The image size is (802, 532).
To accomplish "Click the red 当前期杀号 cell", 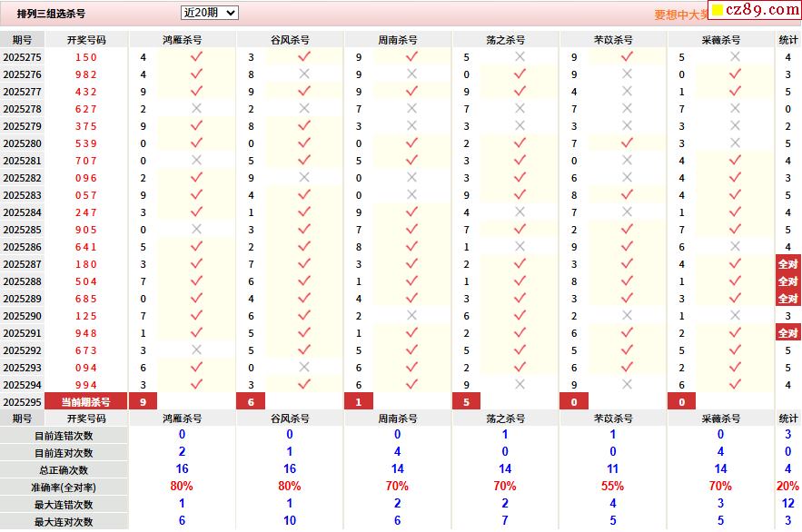I will click(86, 401).
